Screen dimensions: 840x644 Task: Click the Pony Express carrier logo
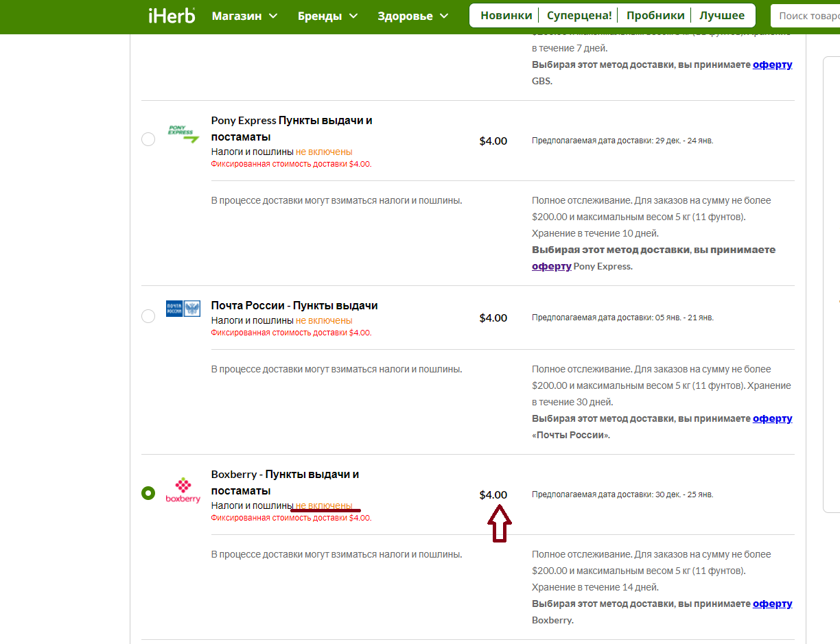coord(183,133)
